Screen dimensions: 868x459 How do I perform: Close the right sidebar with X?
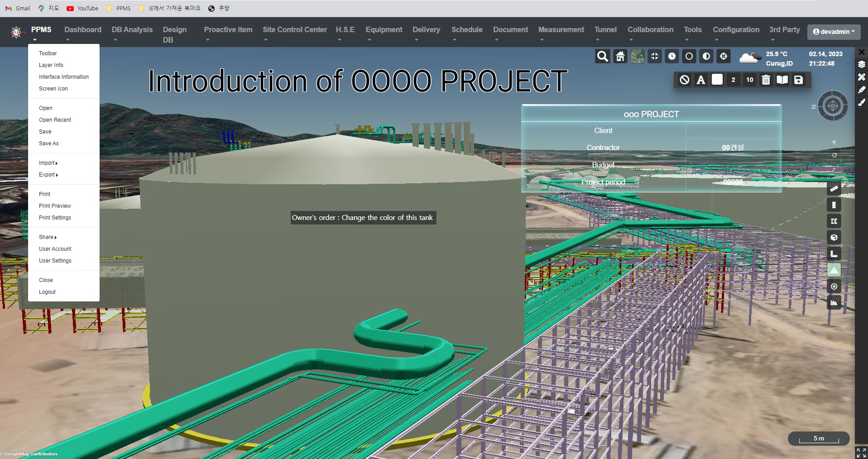pos(862,52)
